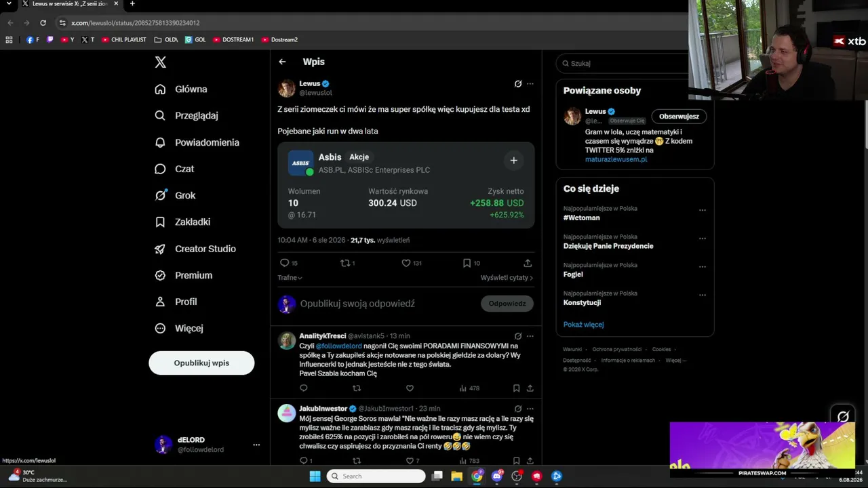This screenshot has width=868, height=488.
Task: Open a new browser tab
Action: tap(132, 4)
